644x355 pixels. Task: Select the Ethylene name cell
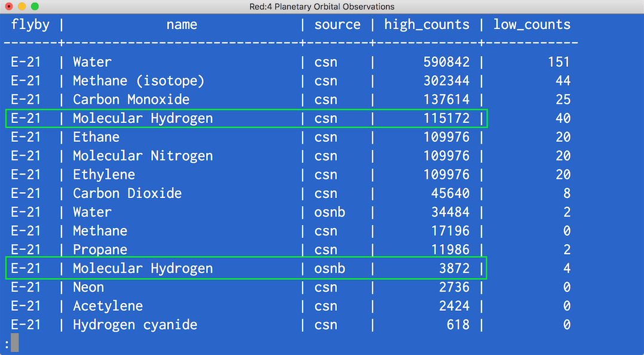[x=104, y=175]
